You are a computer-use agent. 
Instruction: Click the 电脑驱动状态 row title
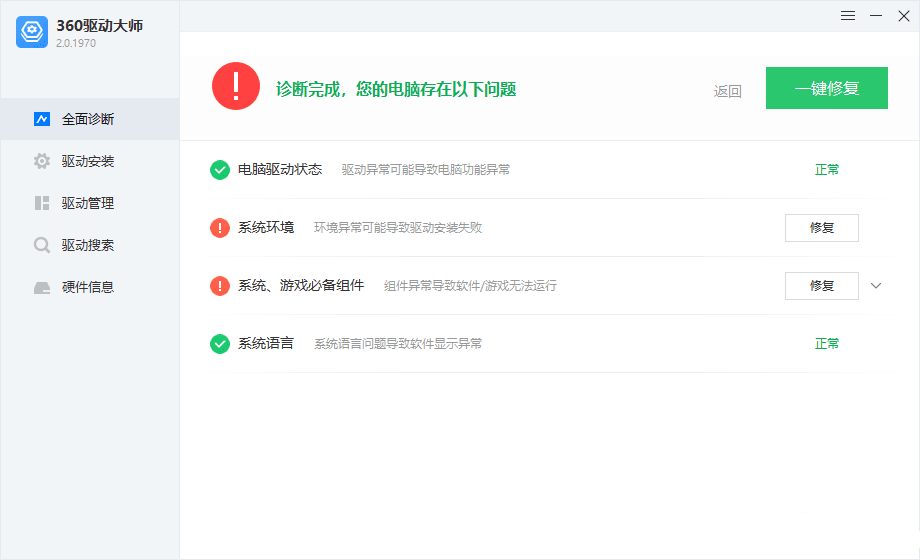(280, 170)
